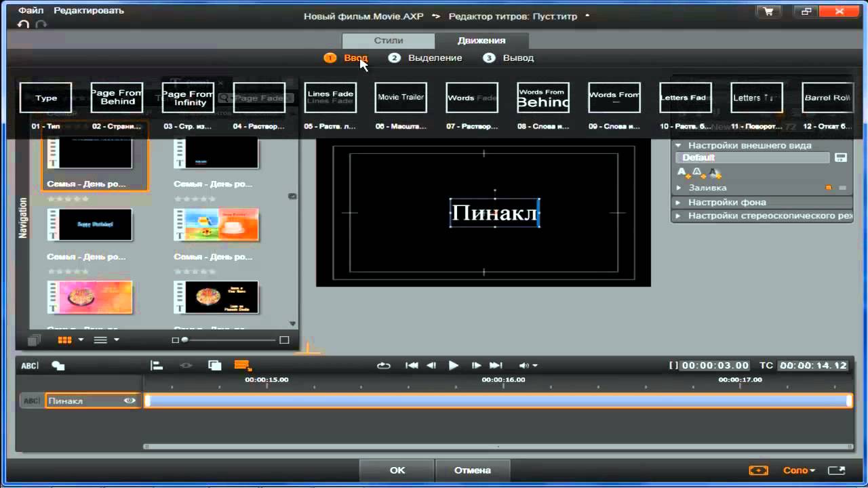Switch to the Движения tab
This screenshot has height=488, width=868.
(x=481, y=41)
